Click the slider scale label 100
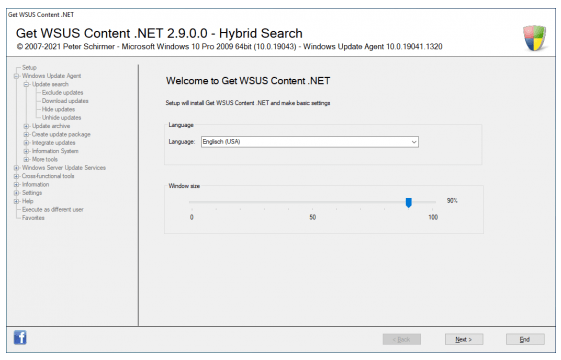The image size is (561, 360). pyautogui.click(x=433, y=217)
